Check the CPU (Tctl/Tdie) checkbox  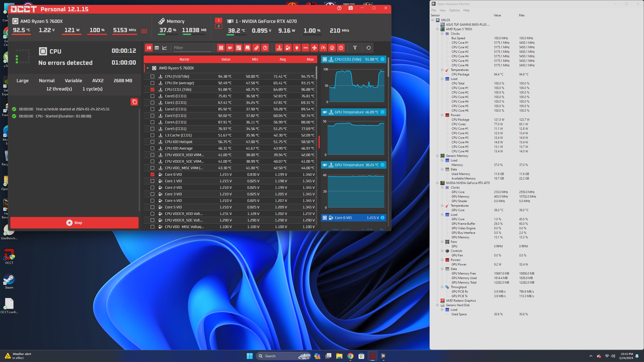point(152,76)
